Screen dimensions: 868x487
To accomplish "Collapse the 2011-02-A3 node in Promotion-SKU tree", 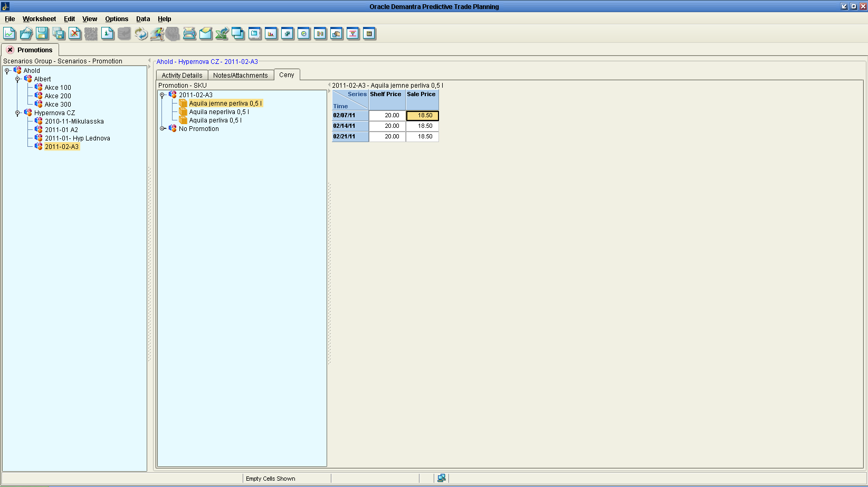I will [162, 95].
